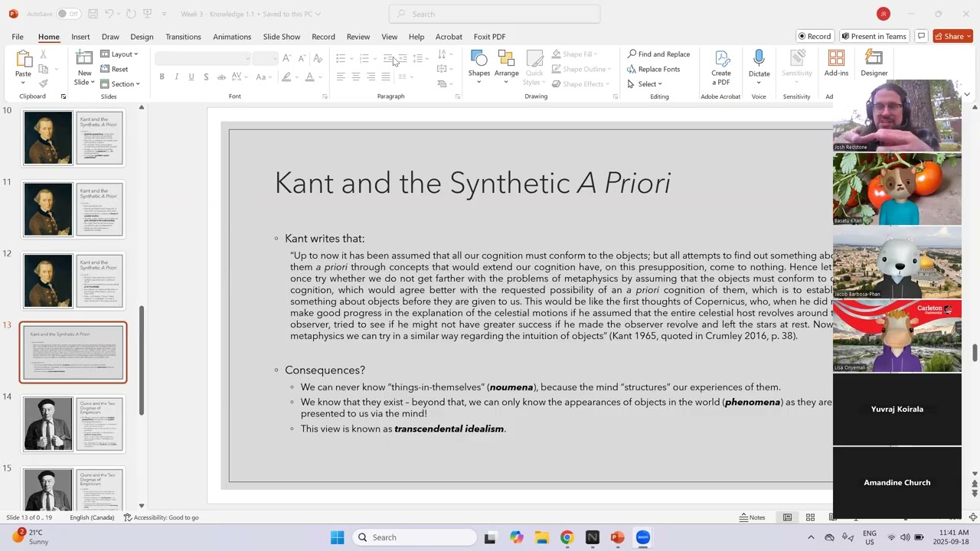
Task: Switch to the Design tab
Action: pyautogui.click(x=142, y=37)
